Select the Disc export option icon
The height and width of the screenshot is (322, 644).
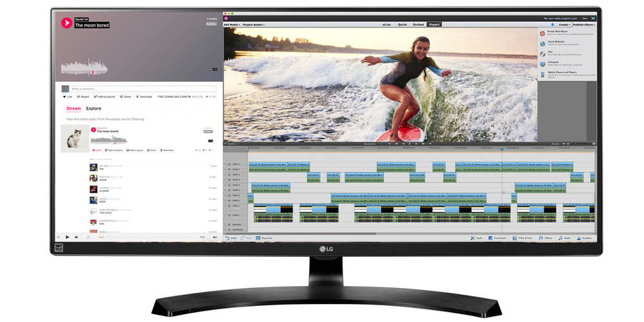pyautogui.click(x=542, y=53)
